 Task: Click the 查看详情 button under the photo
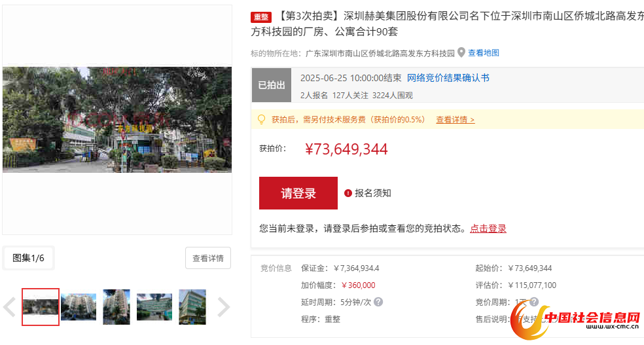207,259
